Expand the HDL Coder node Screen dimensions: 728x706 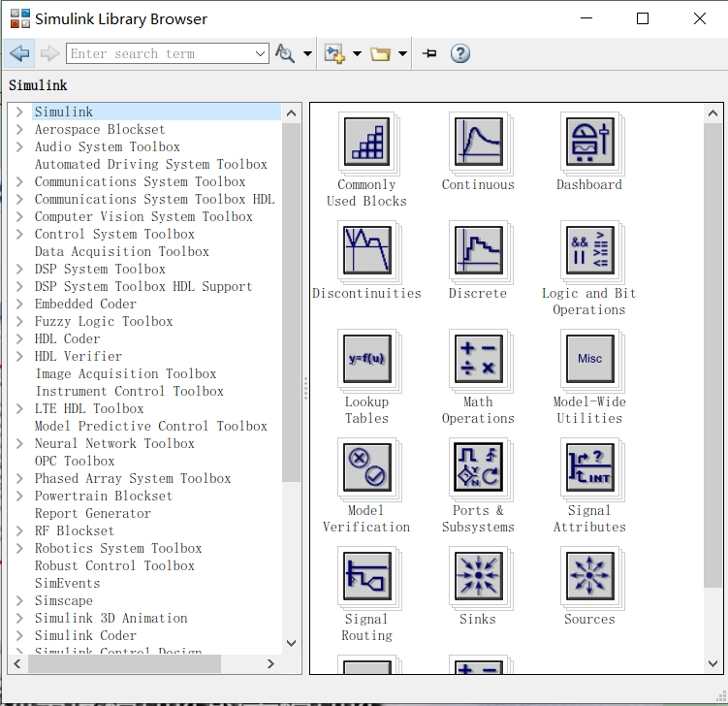click(19, 338)
